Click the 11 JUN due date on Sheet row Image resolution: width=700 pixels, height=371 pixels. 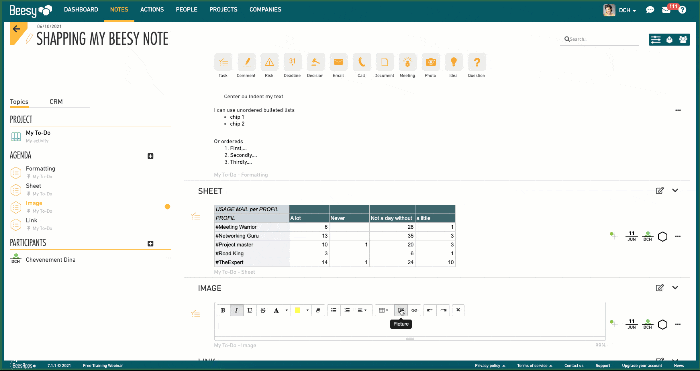631,236
